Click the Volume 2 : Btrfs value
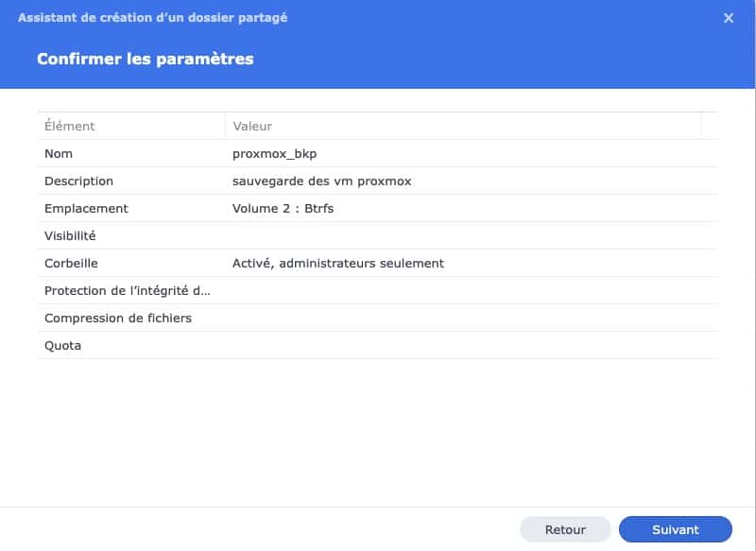This screenshot has height=551, width=756. point(283,208)
